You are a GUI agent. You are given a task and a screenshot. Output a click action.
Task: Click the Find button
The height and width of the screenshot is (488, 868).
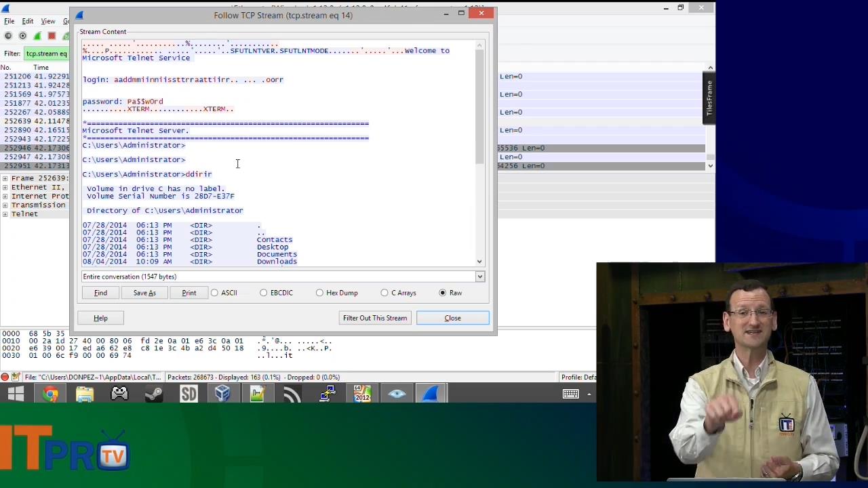100,293
